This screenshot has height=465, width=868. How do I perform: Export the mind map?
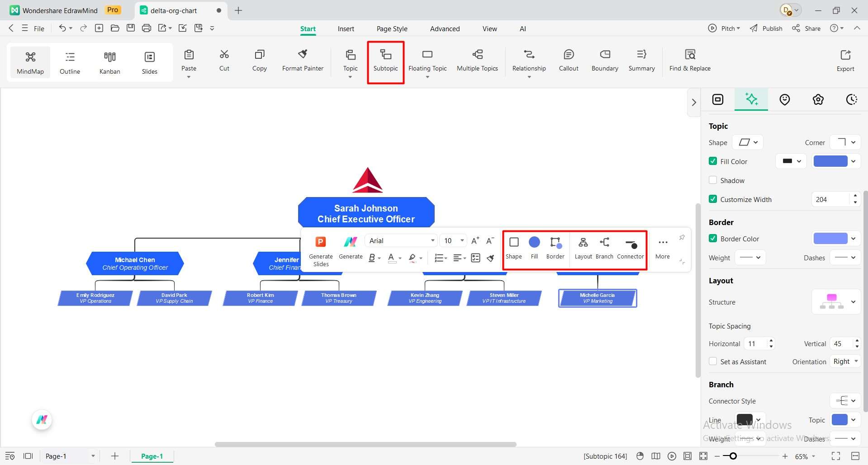[845, 61]
